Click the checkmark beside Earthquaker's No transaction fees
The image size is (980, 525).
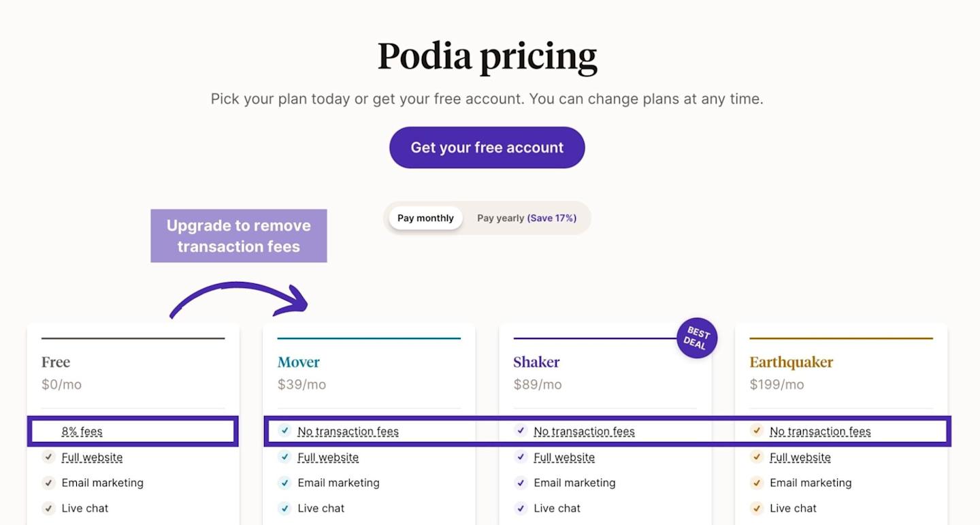pyautogui.click(x=756, y=431)
